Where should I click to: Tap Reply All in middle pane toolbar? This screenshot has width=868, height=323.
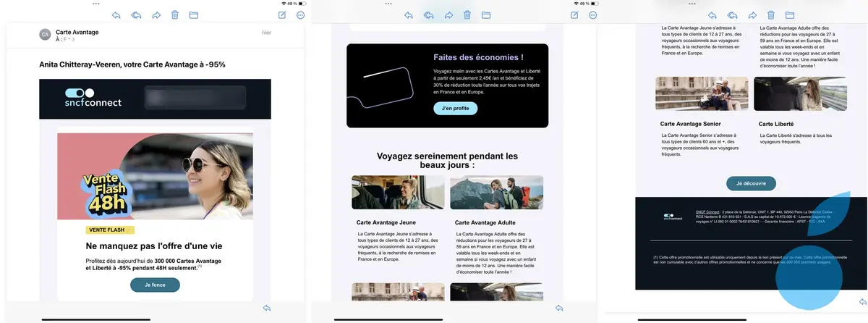point(428,14)
